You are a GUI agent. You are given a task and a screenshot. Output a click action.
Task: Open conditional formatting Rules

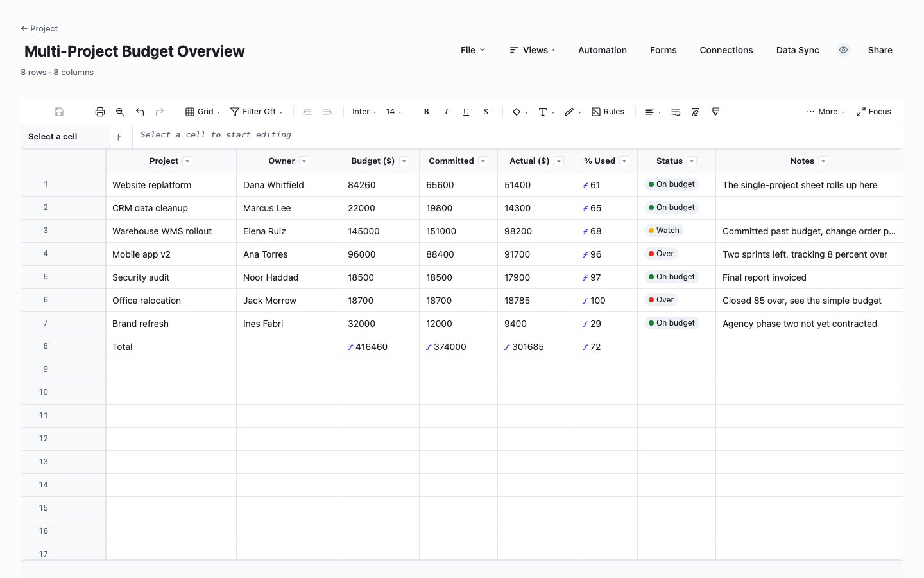[608, 112]
